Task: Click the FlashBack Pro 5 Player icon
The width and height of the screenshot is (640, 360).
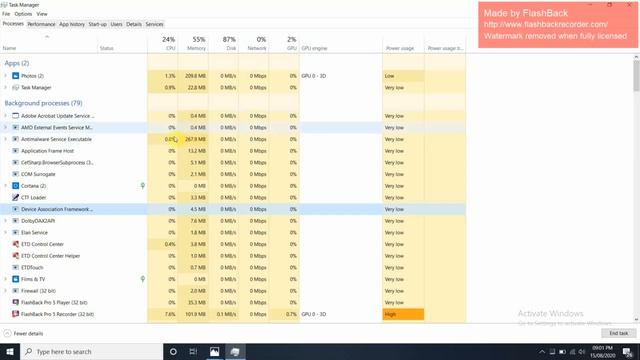Action: pos(16,302)
